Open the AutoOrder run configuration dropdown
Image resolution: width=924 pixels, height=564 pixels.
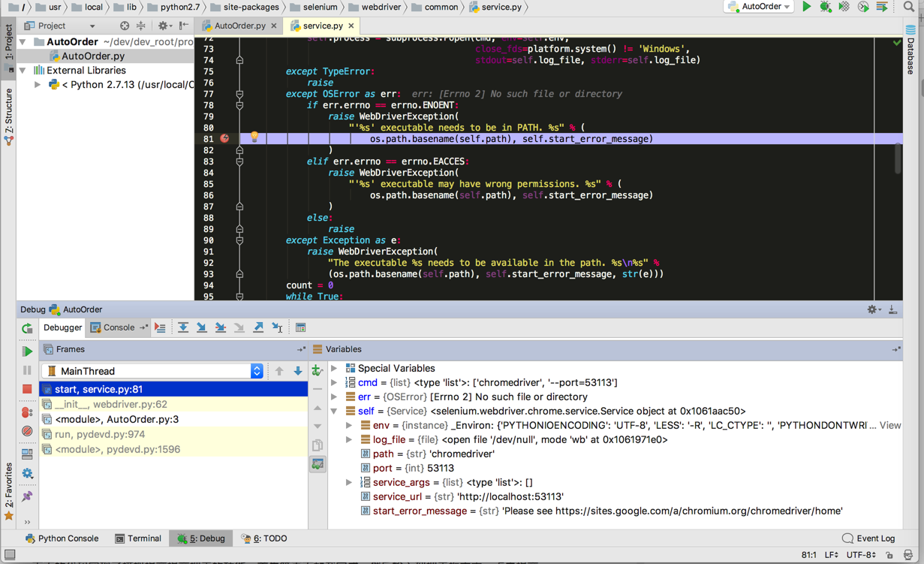(760, 7)
